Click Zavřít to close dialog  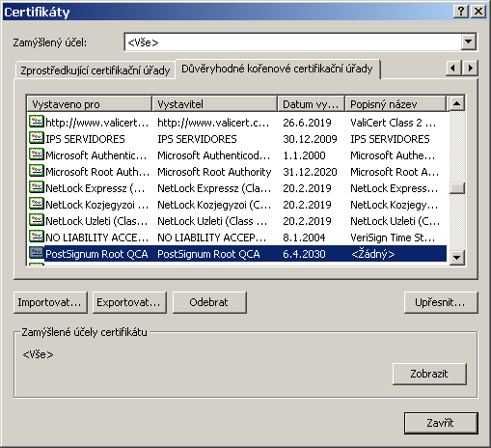coord(441,423)
